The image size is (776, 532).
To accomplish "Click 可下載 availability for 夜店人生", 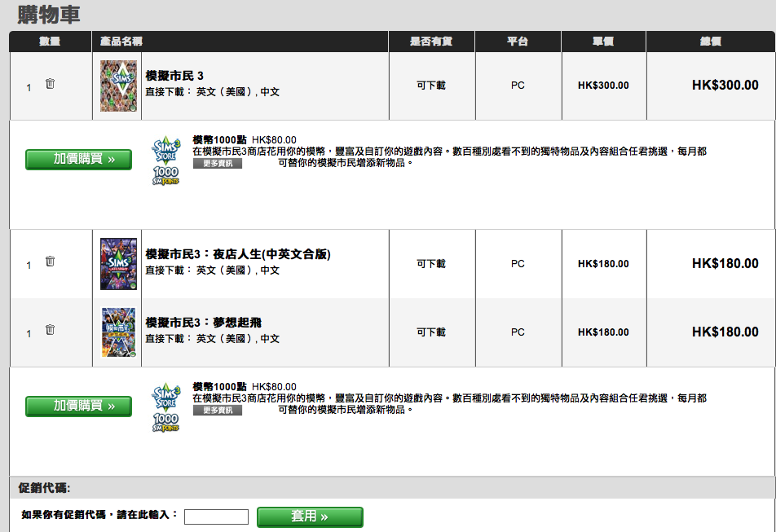I will pyautogui.click(x=431, y=264).
